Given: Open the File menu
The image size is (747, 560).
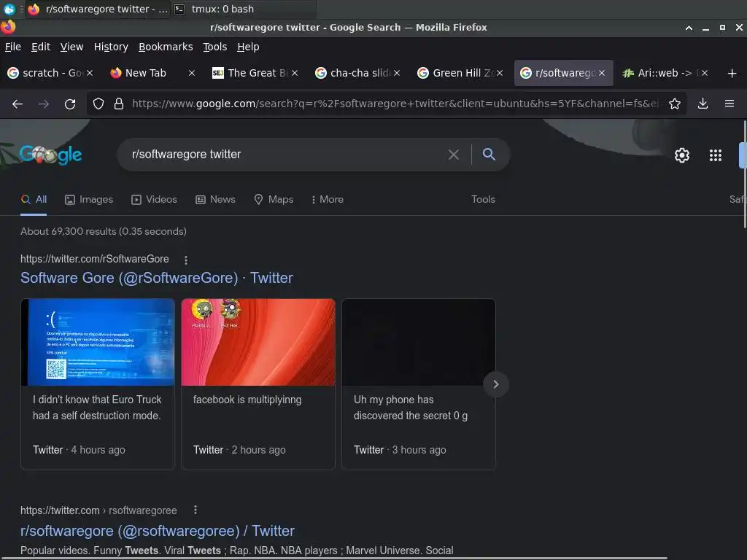Looking at the screenshot, I should pos(13,47).
